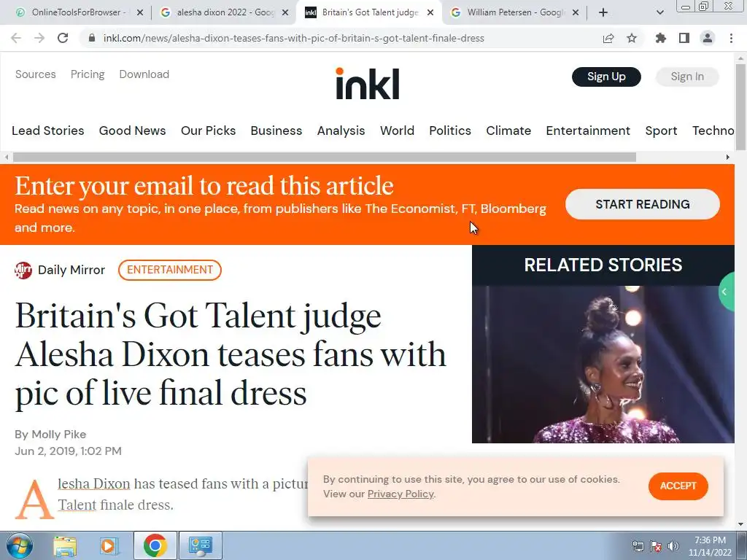Toggle the Chrome side panel icon

(684, 38)
